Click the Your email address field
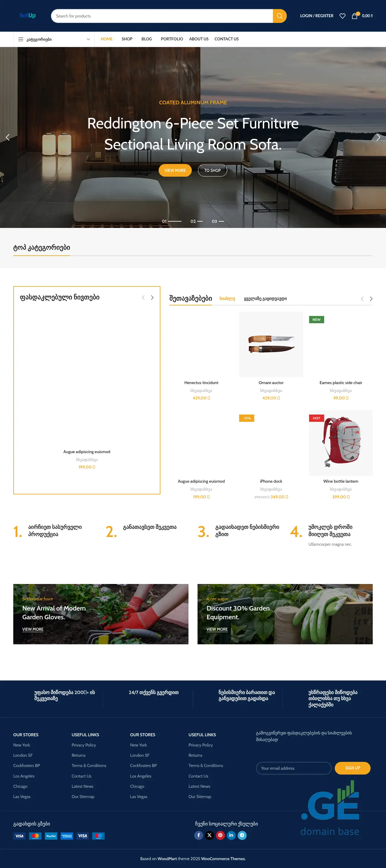 coord(294,768)
